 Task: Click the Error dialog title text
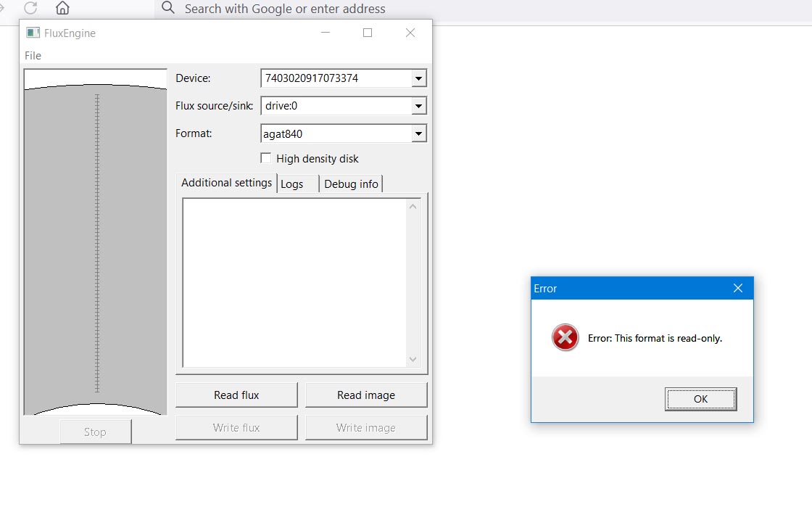545,289
